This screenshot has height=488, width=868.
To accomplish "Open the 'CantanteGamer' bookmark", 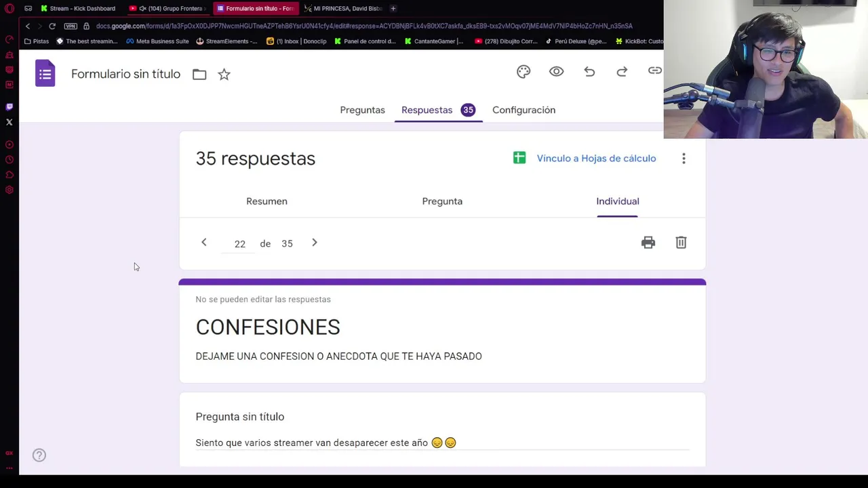I will tap(434, 41).
